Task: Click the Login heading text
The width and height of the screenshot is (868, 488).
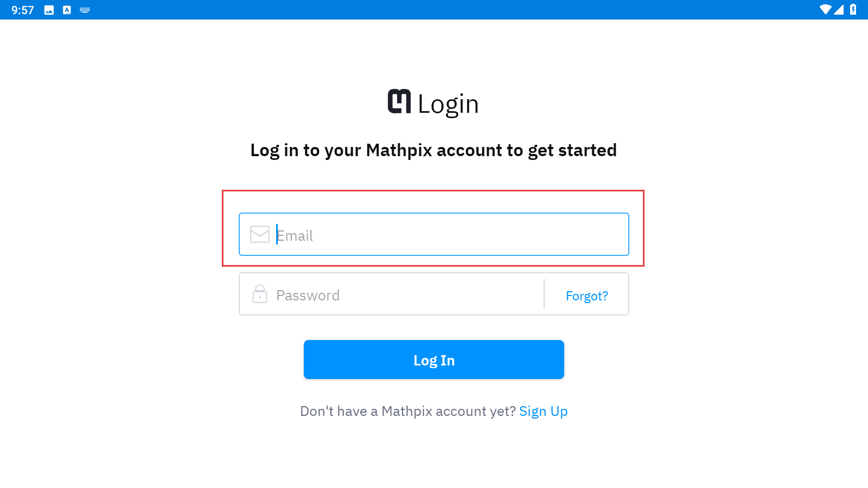Action: 448,104
